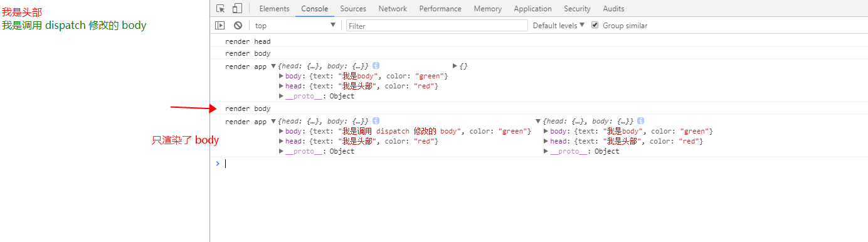
Task: Expand the body entry with dispatch text
Action: [282, 131]
